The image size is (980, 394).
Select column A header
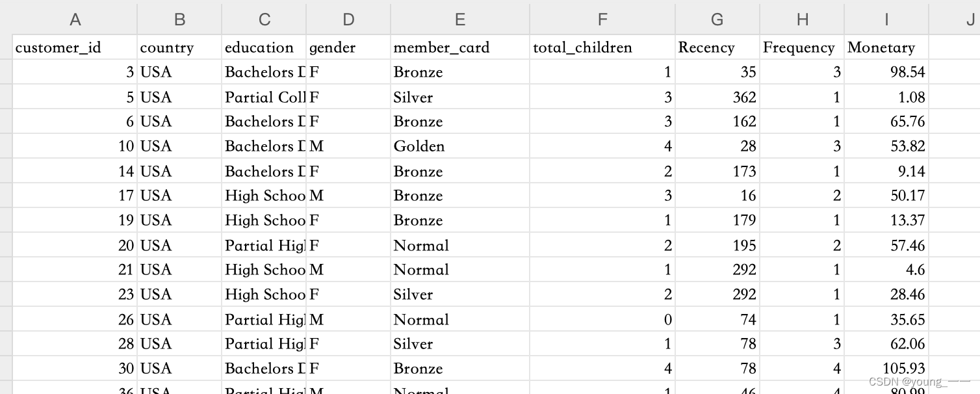75,20
